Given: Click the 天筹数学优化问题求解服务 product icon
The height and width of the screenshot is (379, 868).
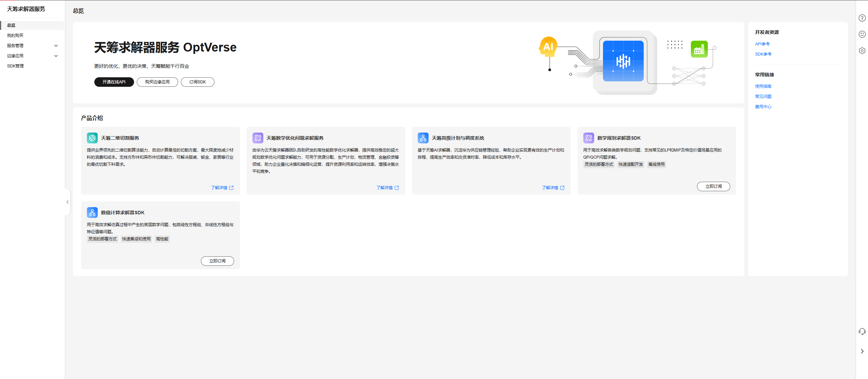Looking at the screenshot, I should click(x=258, y=138).
